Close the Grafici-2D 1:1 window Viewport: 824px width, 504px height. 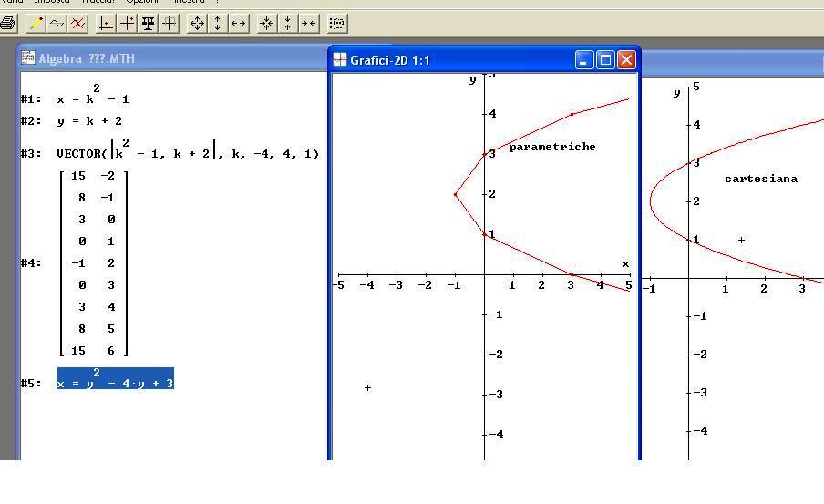click(x=626, y=60)
